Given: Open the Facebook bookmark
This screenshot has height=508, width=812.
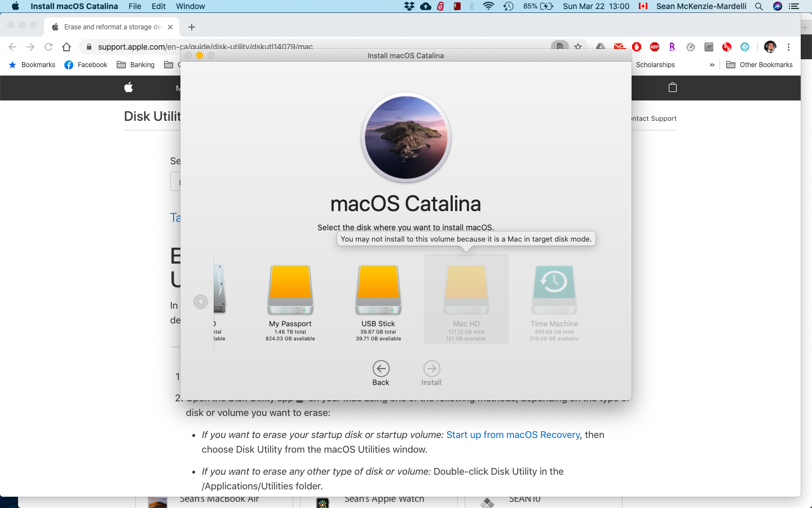Looking at the screenshot, I should point(86,65).
